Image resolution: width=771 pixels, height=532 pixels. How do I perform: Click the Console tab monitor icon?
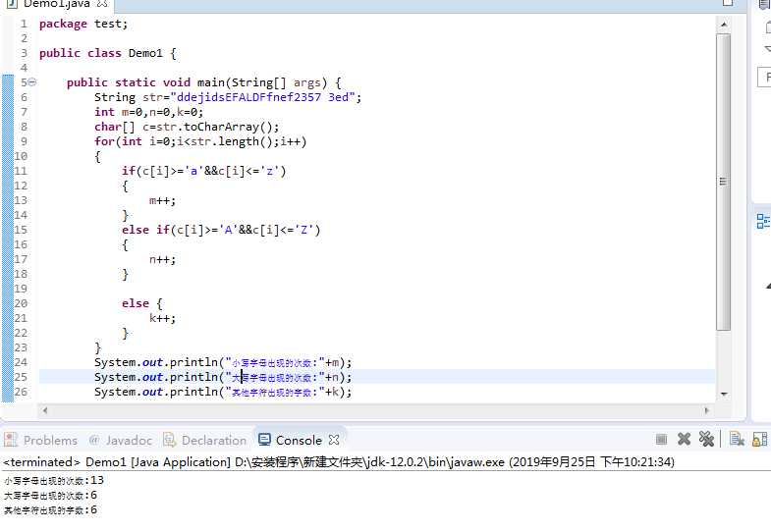pos(264,439)
